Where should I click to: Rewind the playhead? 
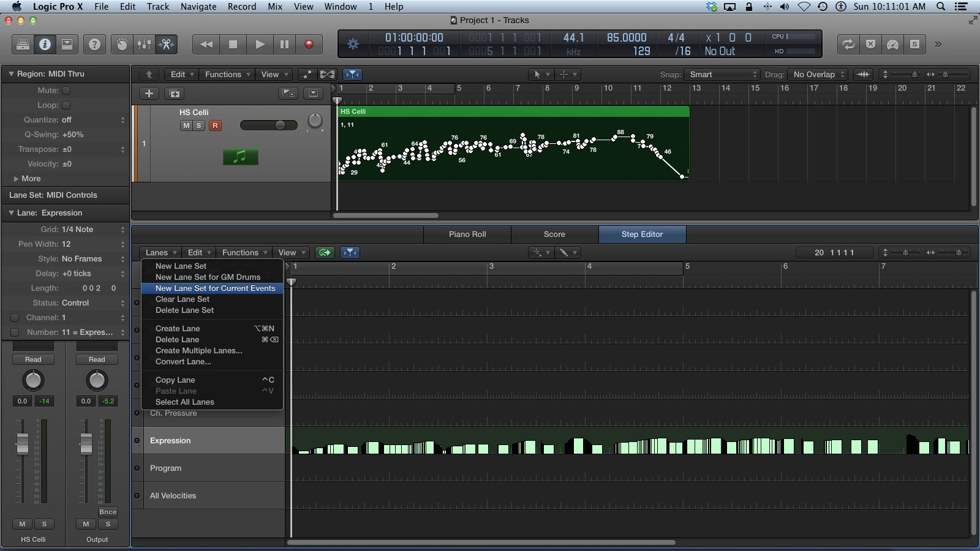coord(206,44)
